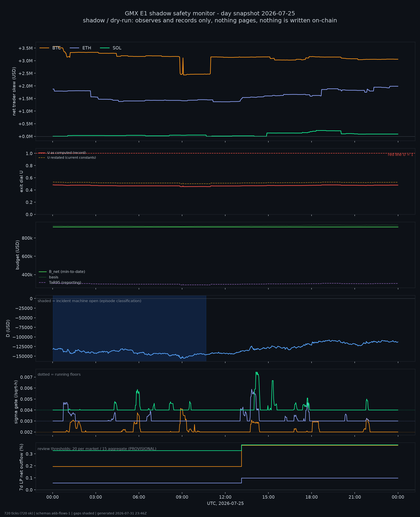Select the −150000 tick label
This screenshot has height=517, width=420.
23,356
